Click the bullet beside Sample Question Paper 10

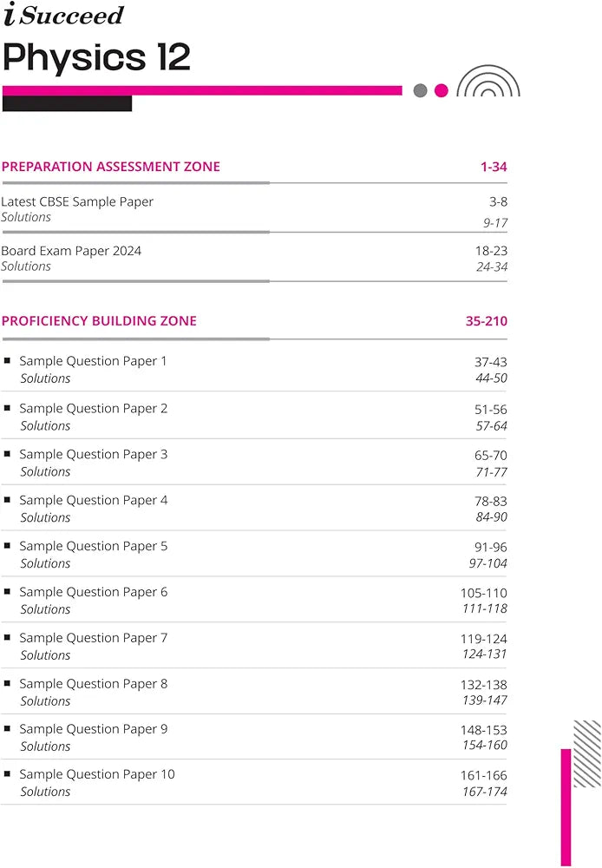[x=8, y=773]
